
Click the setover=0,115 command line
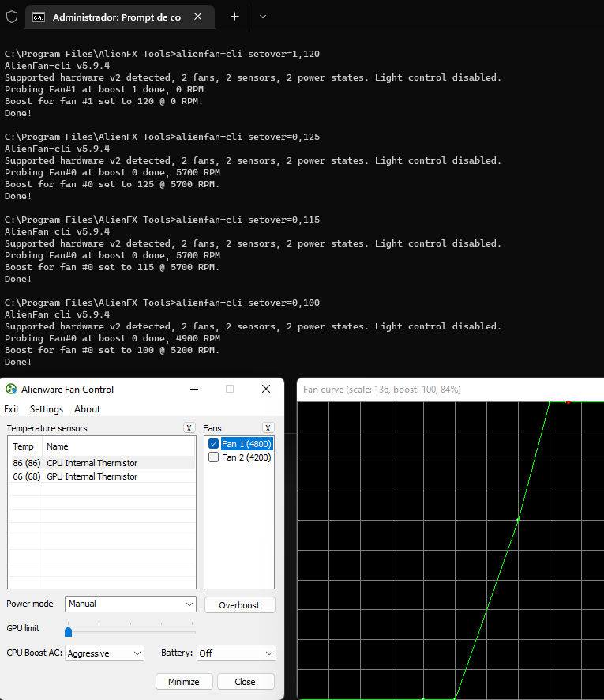(162, 220)
